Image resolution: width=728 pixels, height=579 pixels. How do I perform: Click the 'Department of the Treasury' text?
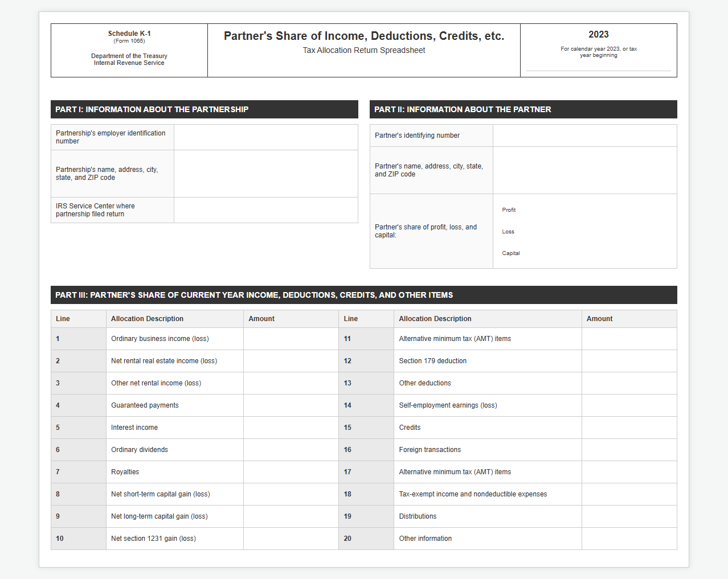[x=129, y=56]
